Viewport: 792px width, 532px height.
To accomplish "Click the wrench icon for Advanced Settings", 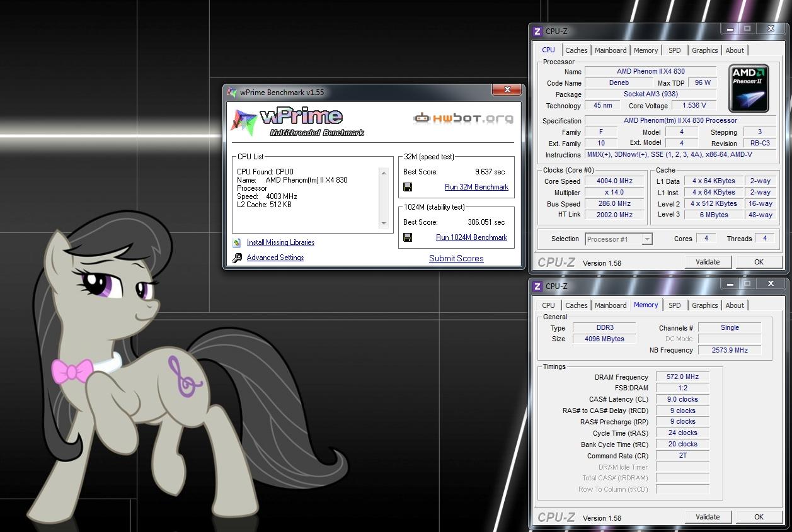I will 237,258.
